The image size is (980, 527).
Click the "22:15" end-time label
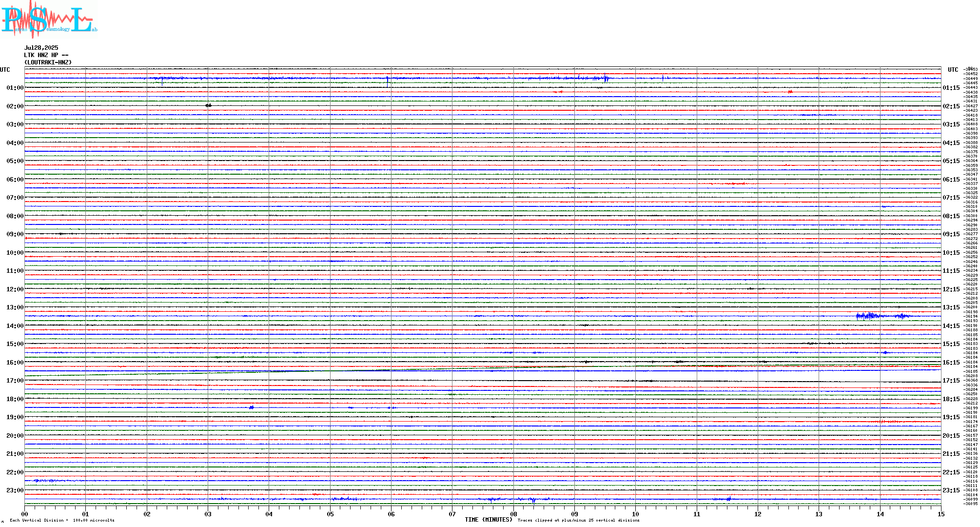(x=951, y=472)
